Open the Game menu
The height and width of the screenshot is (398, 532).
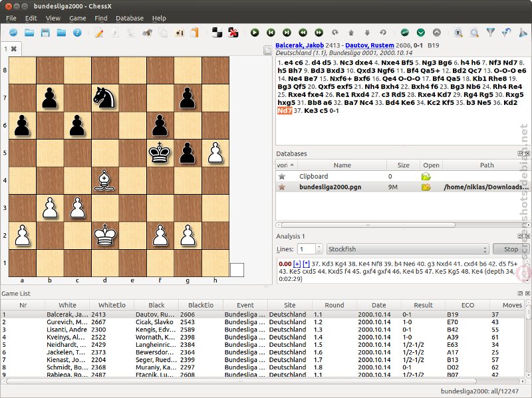(x=78, y=19)
